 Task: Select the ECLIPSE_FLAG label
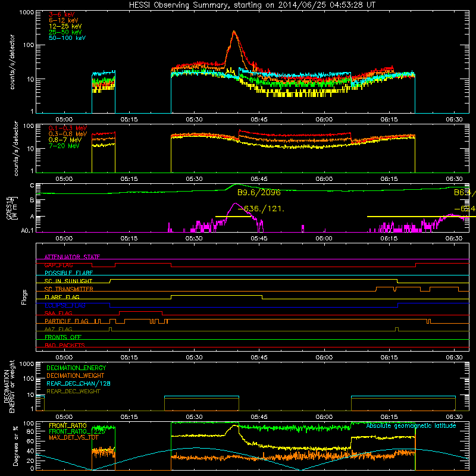coord(65,305)
